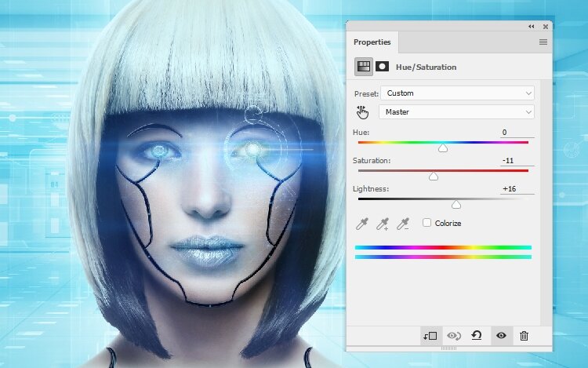Click the Saturation slider handle

point(434,177)
